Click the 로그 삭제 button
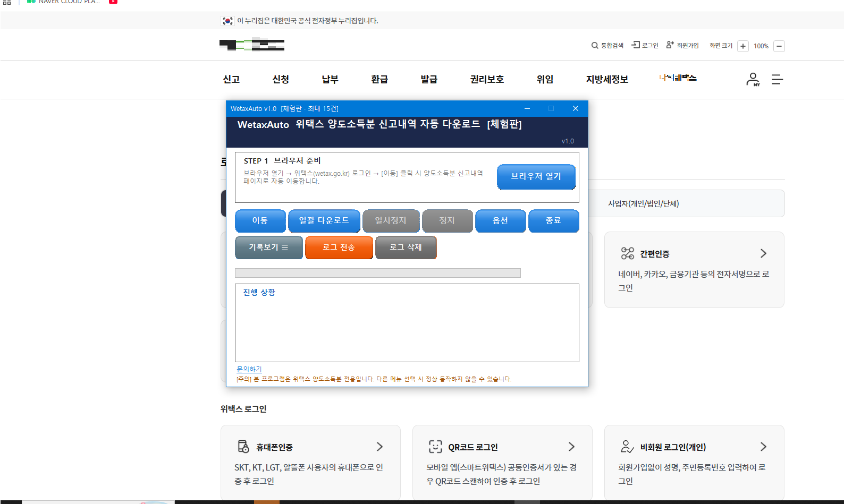Image resolution: width=844 pixels, height=504 pixels. pos(406,247)
